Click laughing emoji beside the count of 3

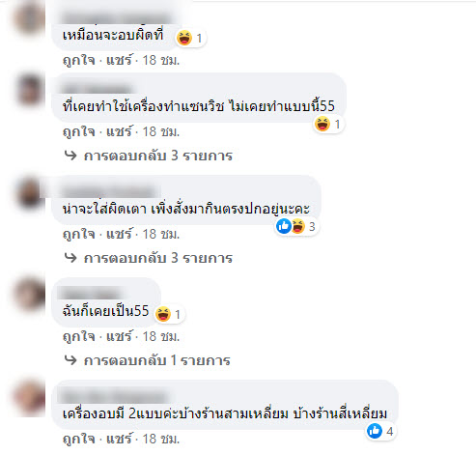click(x=298, y=226)
